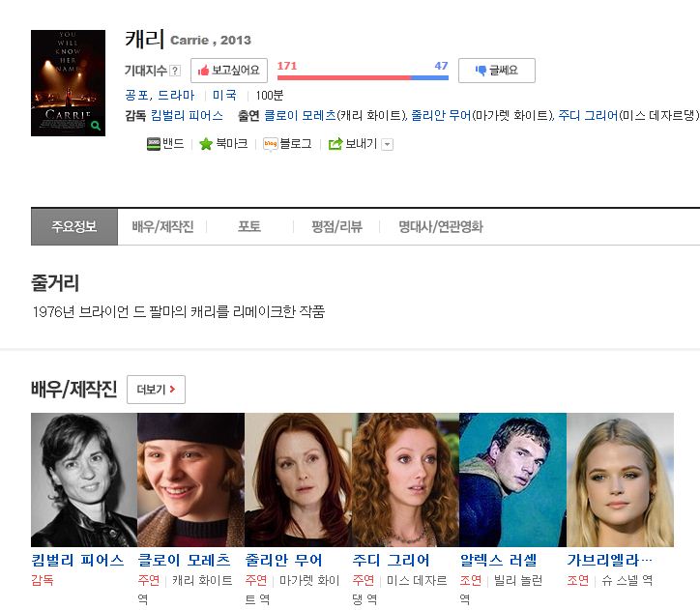Viewport: 700px width, 610px height.
Task: Share to blog using the 블로그 icon
Action: (x=271, y=144)
